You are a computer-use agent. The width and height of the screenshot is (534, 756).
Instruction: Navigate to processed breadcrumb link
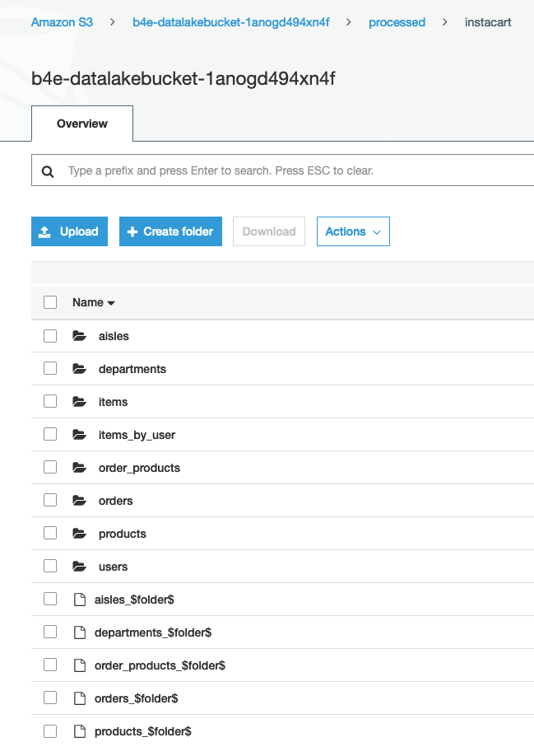[397, 22]
